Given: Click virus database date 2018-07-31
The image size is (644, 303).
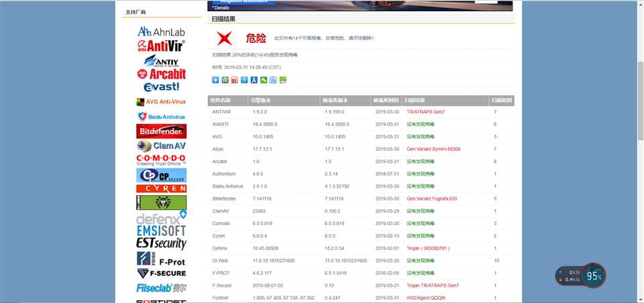Looking at the screenshot, I should coord(387,174).
